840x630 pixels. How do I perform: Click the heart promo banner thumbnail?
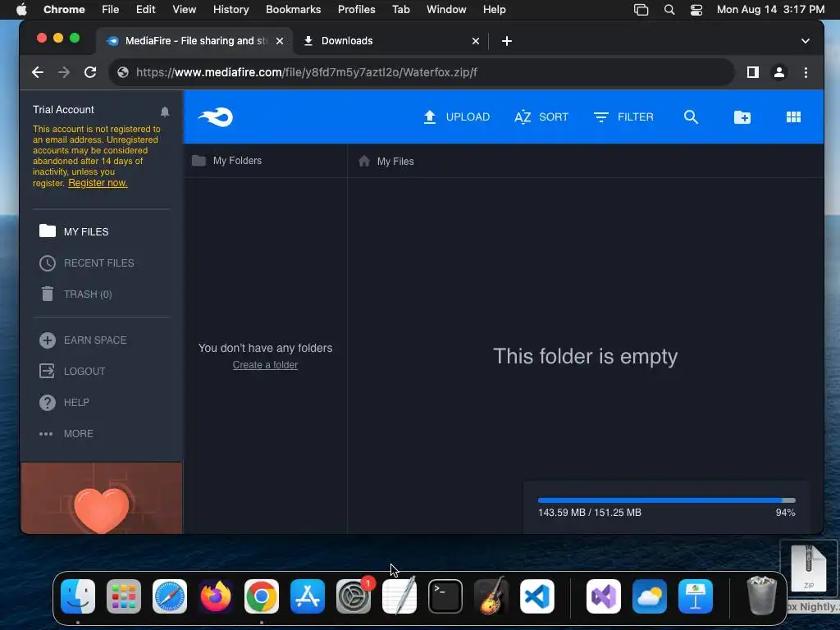pos(102,498)
